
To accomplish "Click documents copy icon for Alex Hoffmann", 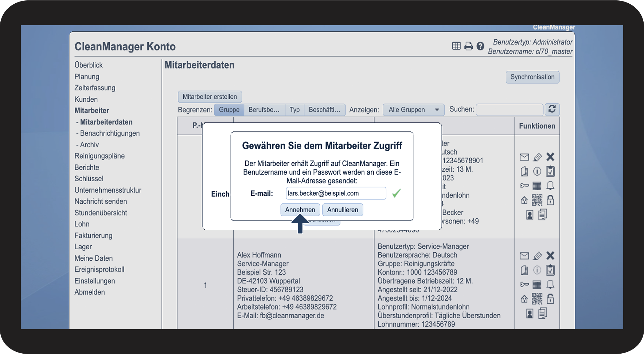I will click(x=543, y=313).
